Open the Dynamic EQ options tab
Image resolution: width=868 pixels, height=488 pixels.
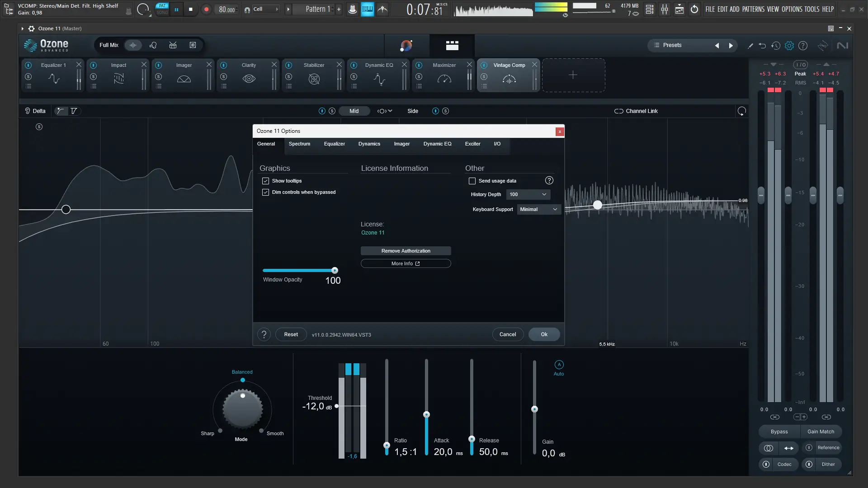(x=437, y=144)
